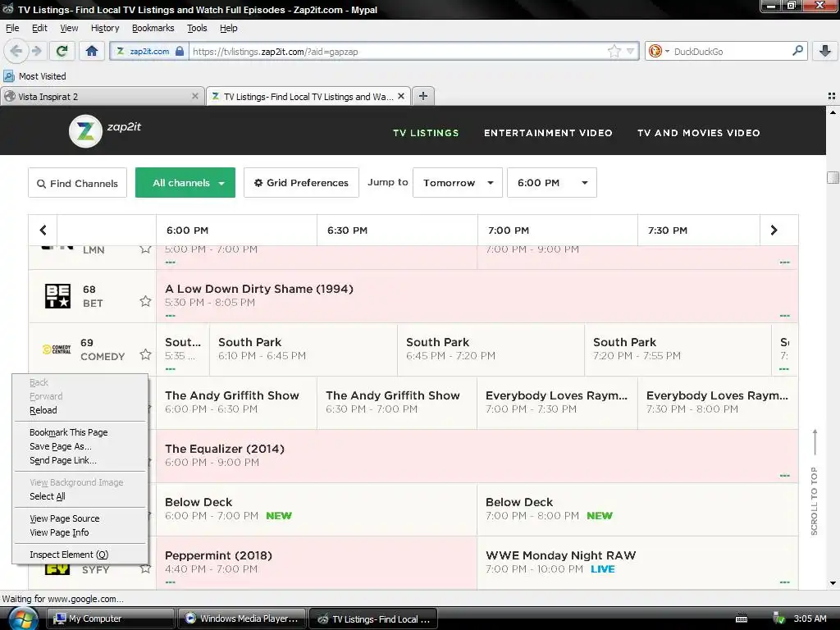Click the Windows Start orb
This screenshot has width=840, height=630.
(x=22, y=619)
